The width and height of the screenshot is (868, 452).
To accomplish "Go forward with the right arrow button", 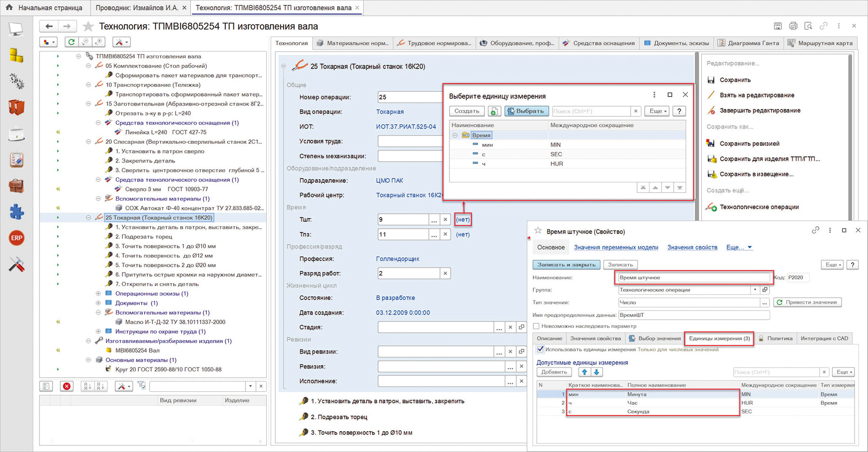I will (67, 26).
